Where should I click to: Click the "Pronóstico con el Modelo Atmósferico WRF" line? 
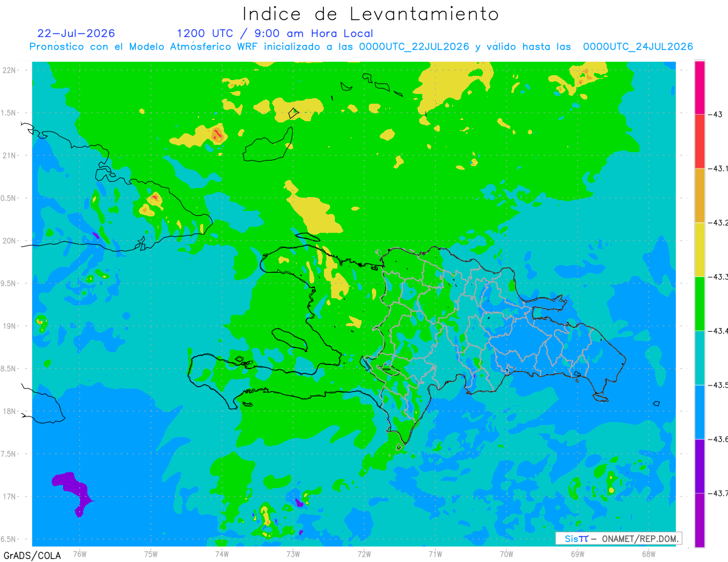[x=361, y=47]
